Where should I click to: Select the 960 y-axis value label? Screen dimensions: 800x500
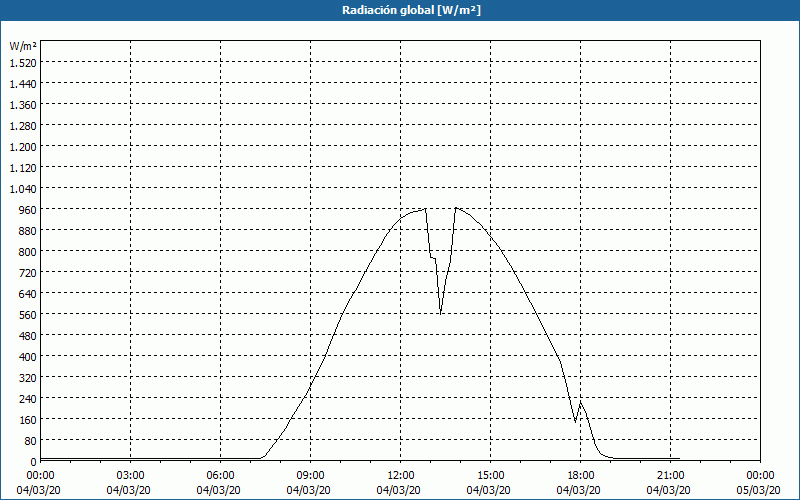click(28, 210)
